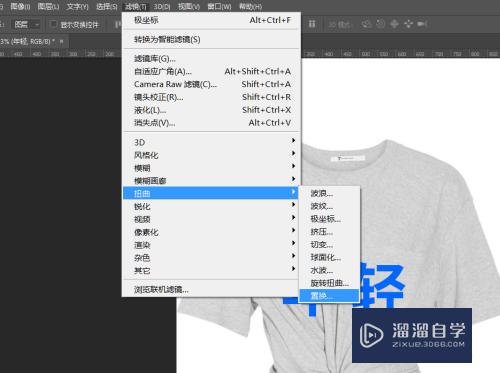The height and width of the screenshot is (373, 500).
Task: Select 波纹... in distort submenu
Action: point(329,206)
